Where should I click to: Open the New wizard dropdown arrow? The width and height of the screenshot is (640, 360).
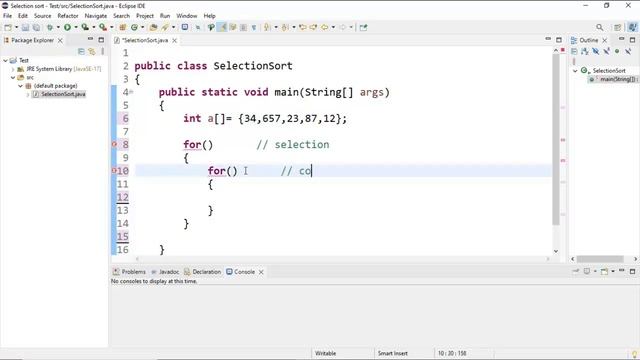pyautogui.click(x=16, y=27)
